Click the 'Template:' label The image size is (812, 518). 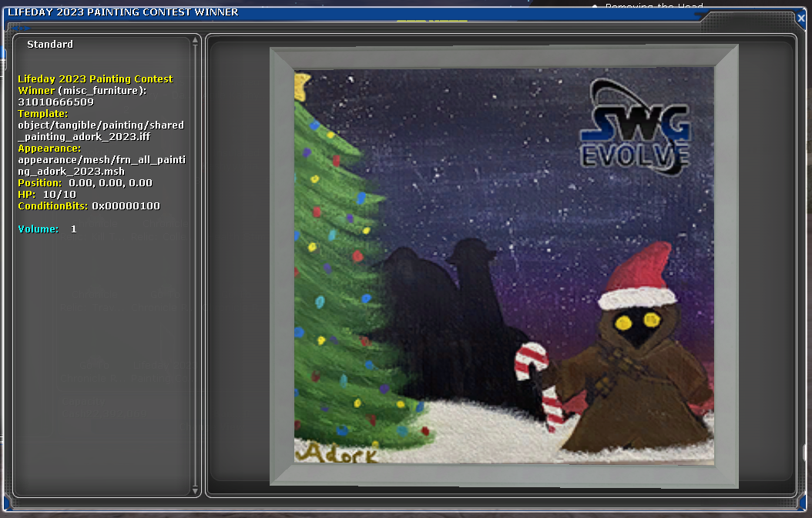pyautogui.click(x=42, y=114)
